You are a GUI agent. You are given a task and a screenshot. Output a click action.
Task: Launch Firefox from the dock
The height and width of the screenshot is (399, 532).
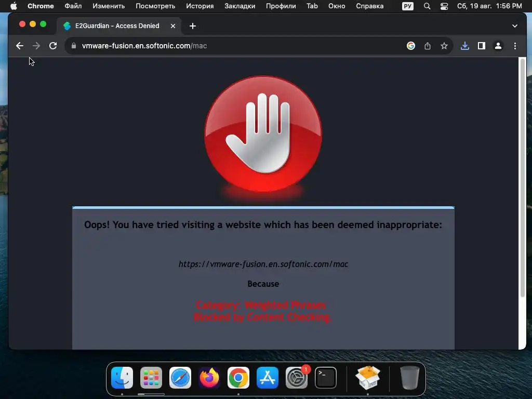point(209,378)
